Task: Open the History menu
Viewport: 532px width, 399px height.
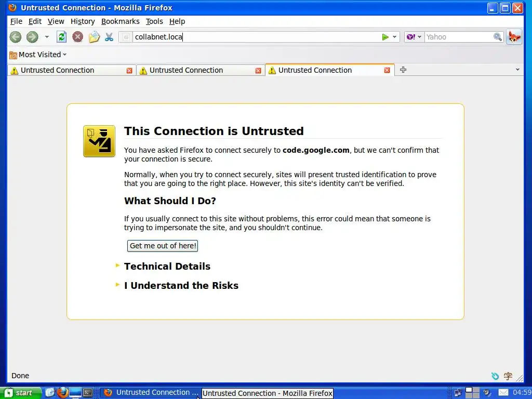Action: [83, 21]
